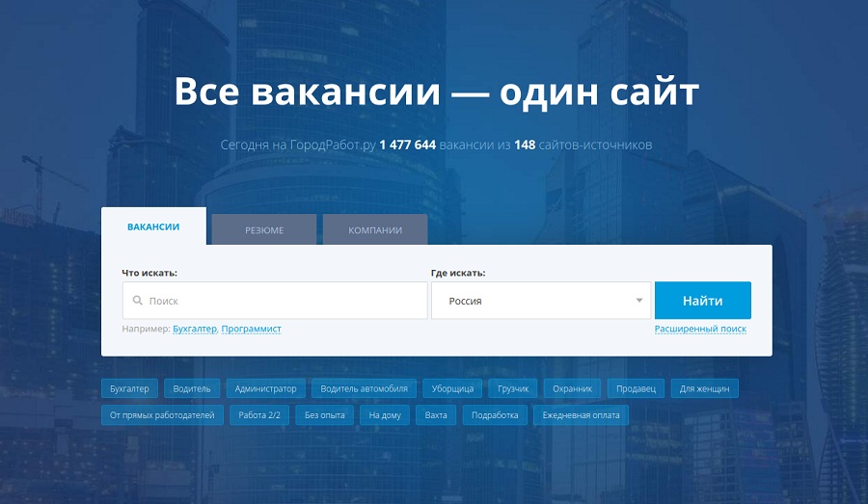This screenshot has width=868, height=504.
Task: Choose the Бухгалтер example link
Action: pos(195,329)
